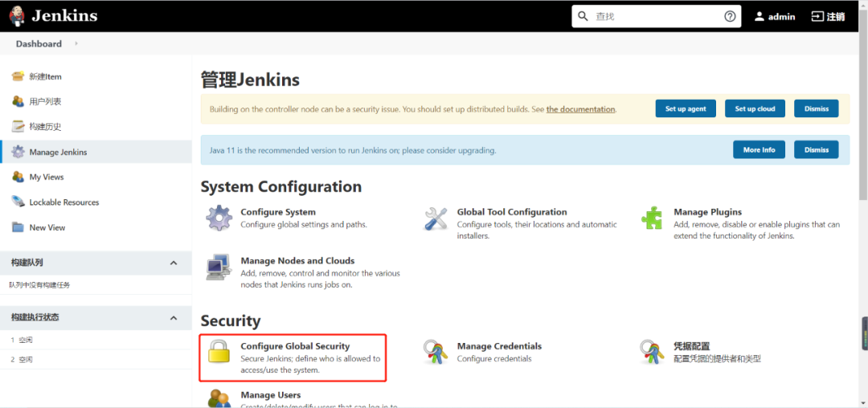Open Configure Global Security link
The height and width of the screenshot is (408, 868).
(295, 346)
